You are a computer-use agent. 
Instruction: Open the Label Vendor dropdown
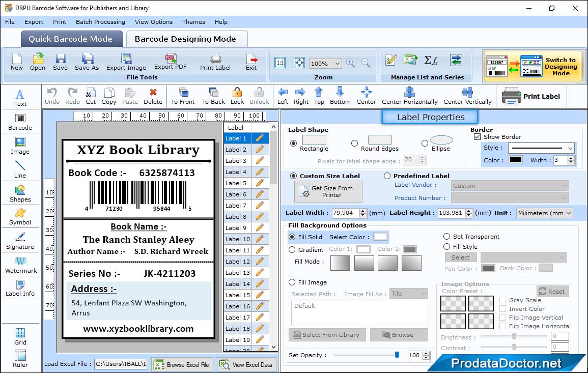pos(510,186)
